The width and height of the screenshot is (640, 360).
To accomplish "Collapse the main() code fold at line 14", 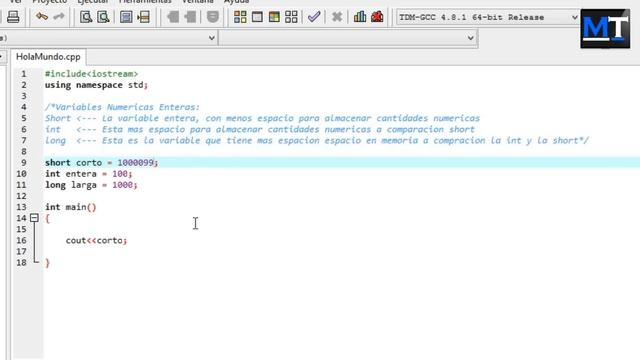I will (34, 218).
